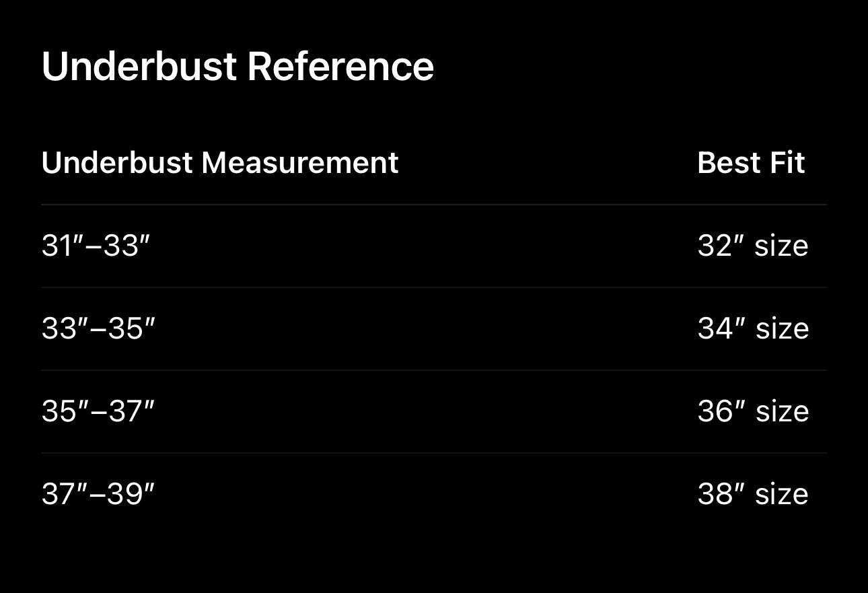Screen dimensions: 868x593
Task: Click the divider between 35″–37″ and 37″–39″ rows
Action: [x=434, y=453]
